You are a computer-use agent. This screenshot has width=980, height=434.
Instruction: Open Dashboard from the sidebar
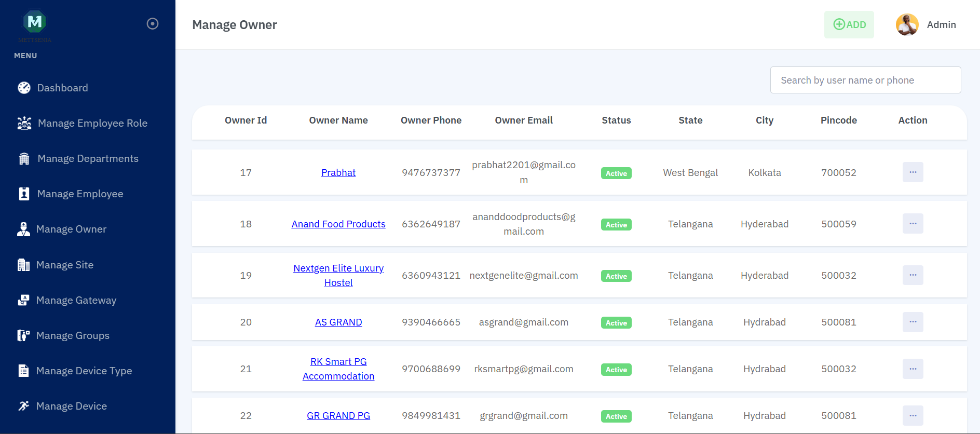tap(62, 88)
